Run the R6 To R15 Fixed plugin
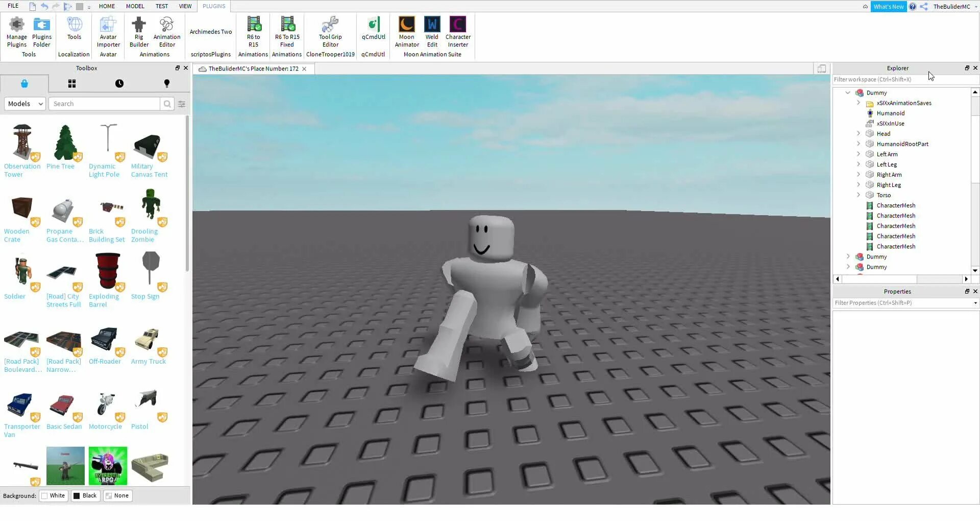Image resolution: width=980 pixels, height=521 pixels. point(287,32)
